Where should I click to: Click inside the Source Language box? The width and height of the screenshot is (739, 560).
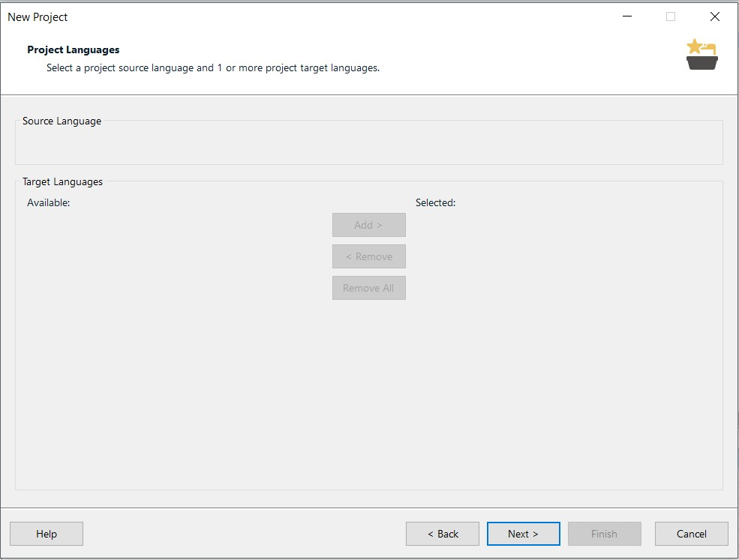368,145
